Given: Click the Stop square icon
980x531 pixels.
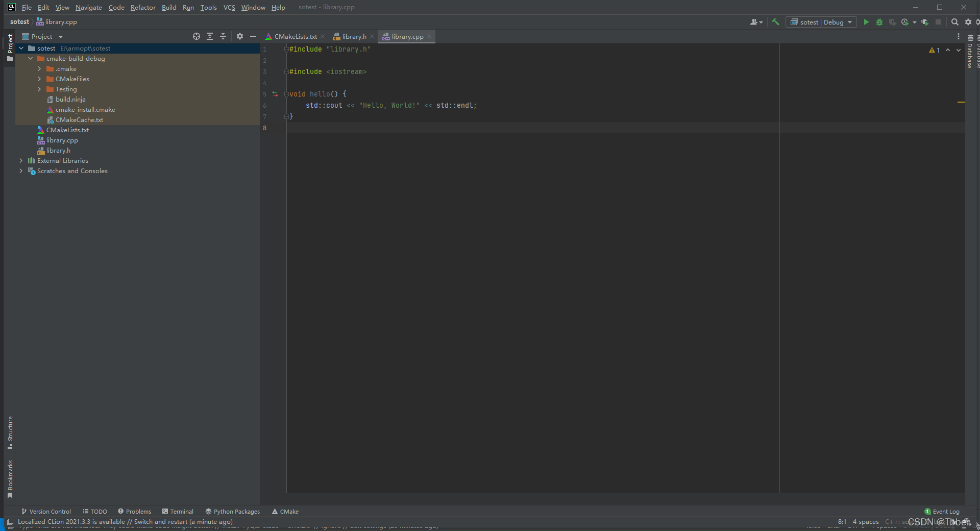Looking at the screenshot, I should (x=938, y=22).
